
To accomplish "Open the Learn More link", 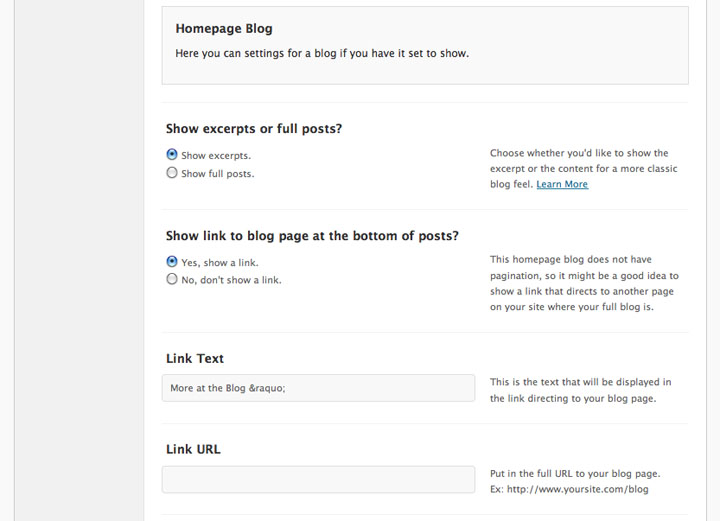I will tap(562, 184).
